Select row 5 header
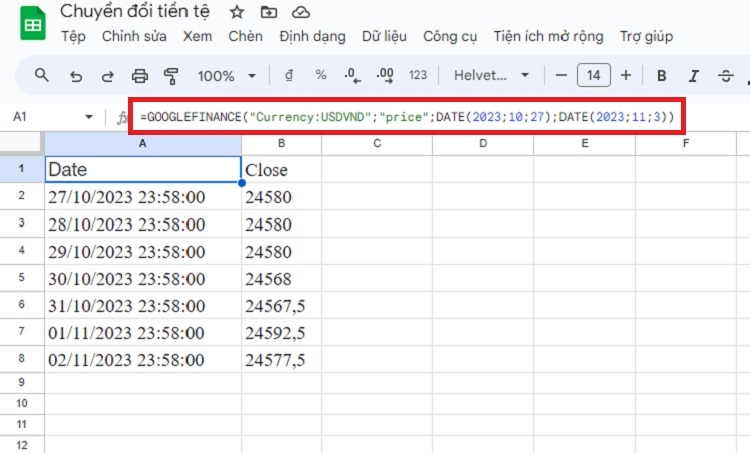750x453 pixels. click(22, 277)
